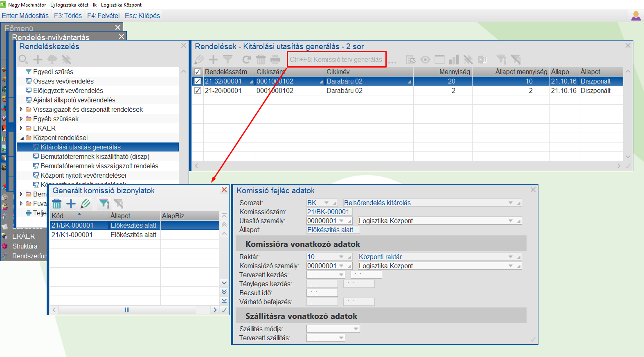The image size is (644, 357).
Task: Click the list-with-cursor icon in the Rendelések toolbar
Action: (411, 60)
